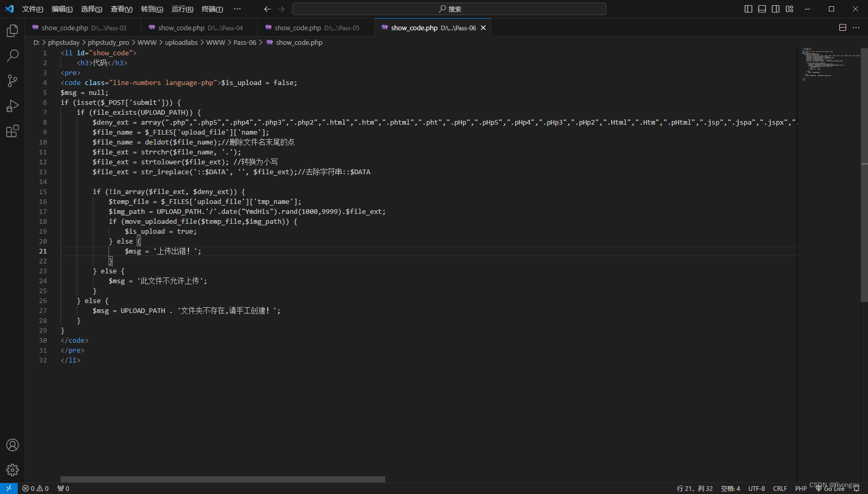The image size is (868, 494).
Task: Switch to the Pass-03 show_code.php tab
Action: pyautogui.click(x=83, y=28)
